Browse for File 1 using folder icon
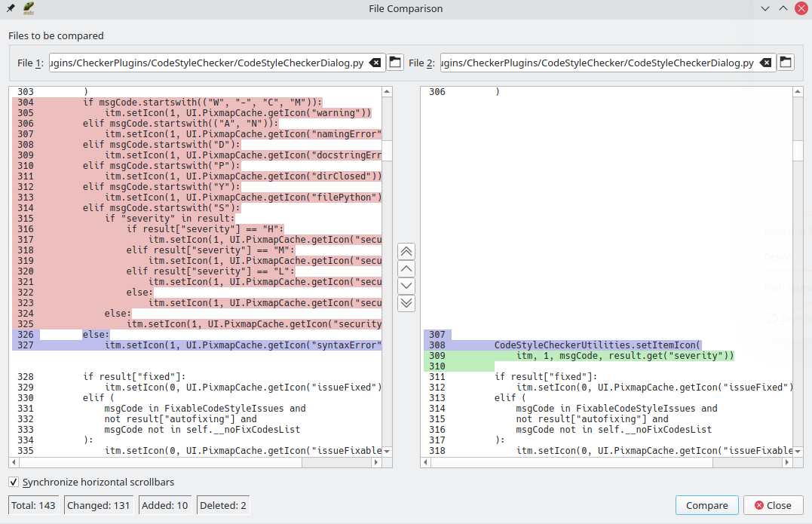Viewport: 812px width, 524px height. (x=396, y=63)
